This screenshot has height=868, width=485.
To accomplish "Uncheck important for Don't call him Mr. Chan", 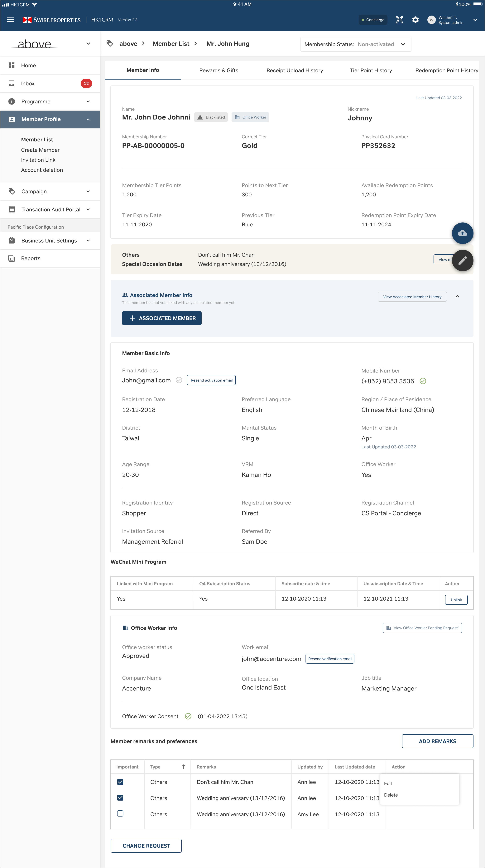I will 120,782.
